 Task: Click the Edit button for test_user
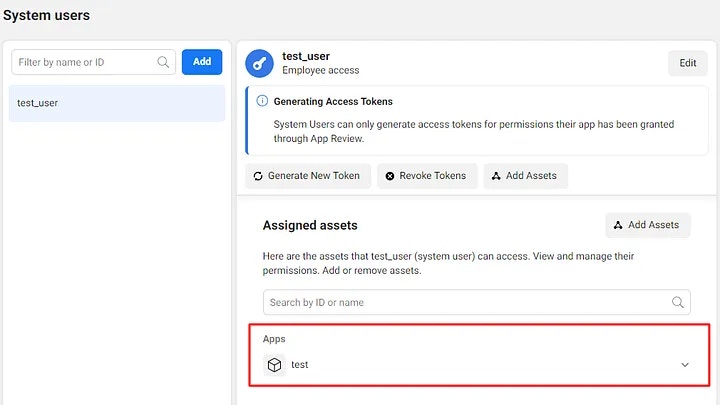pos(687,63)
